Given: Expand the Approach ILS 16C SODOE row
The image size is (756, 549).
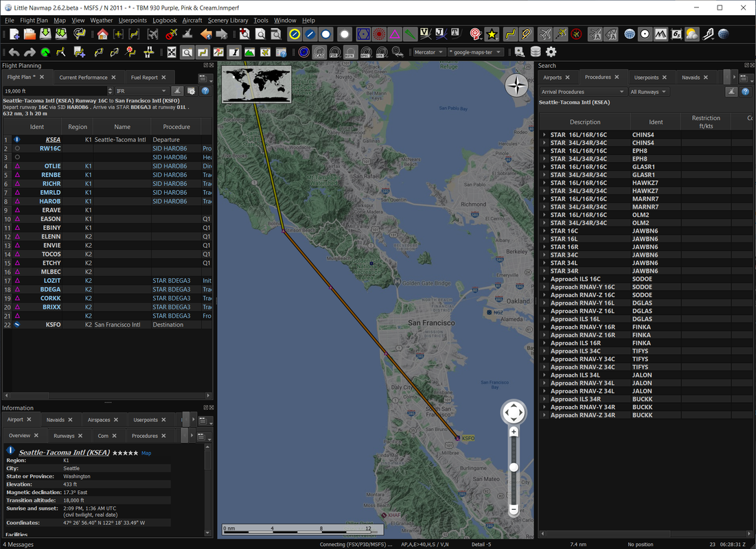Looking at the screenshot, I should [x=545, y=279].
